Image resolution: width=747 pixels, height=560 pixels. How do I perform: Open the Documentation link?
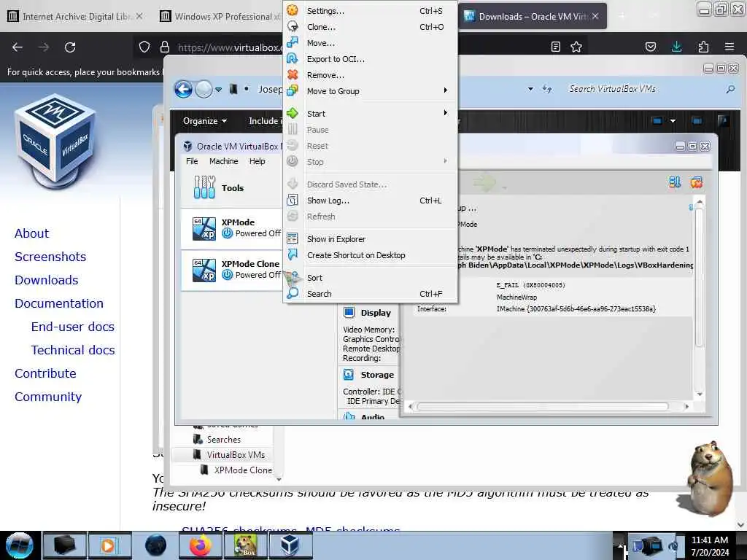(x=58, y=303)
